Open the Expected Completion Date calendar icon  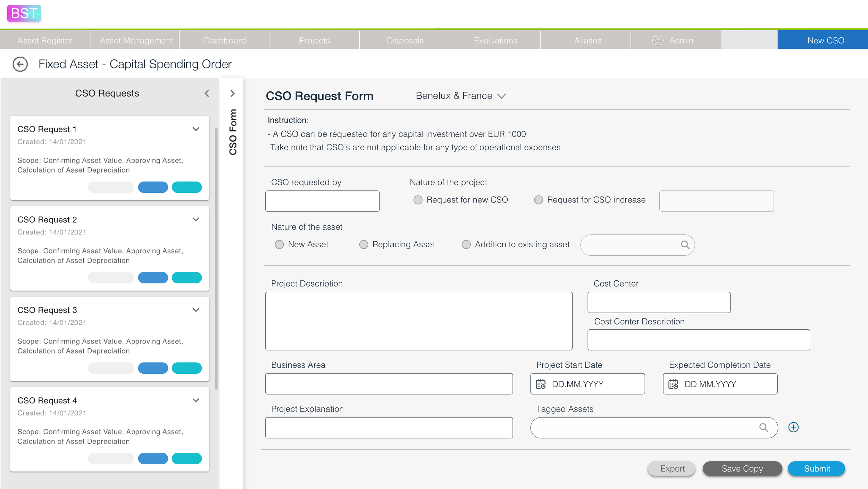[674, 384]
